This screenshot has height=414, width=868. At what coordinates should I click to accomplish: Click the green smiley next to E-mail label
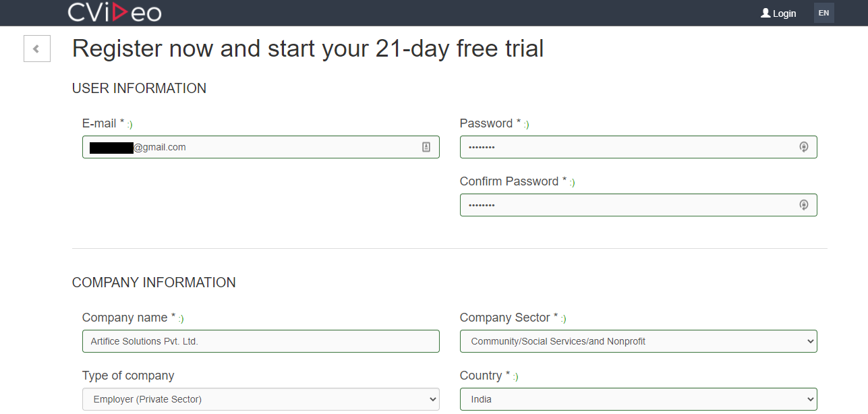130,125
